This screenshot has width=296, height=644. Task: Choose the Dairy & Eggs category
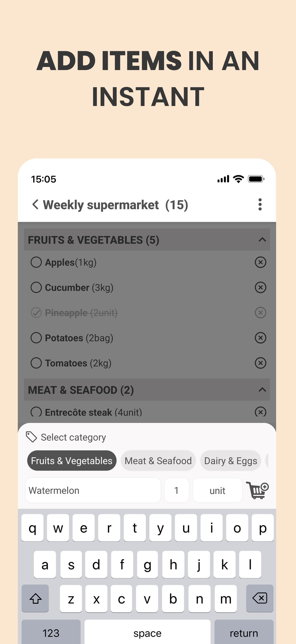230,461
